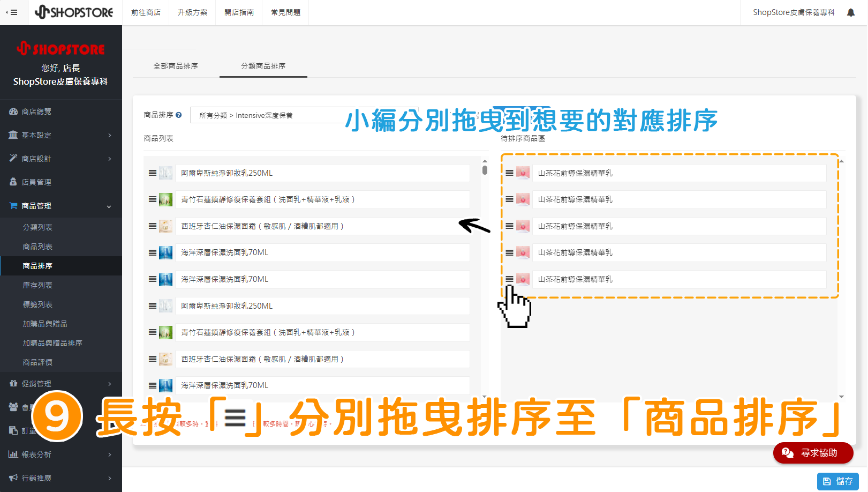Click help question mark beside 商品排序
Viewport: 868px width, 492px height.
tap(179, 115)
